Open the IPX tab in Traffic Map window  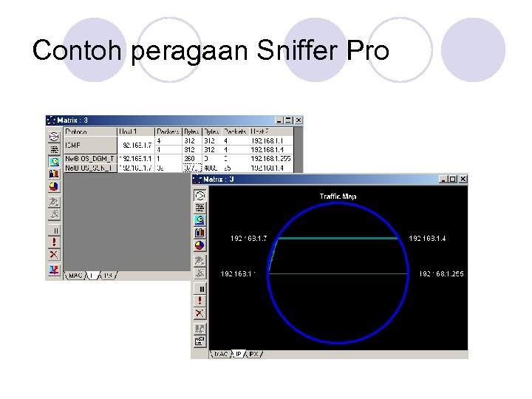(253, 354)
